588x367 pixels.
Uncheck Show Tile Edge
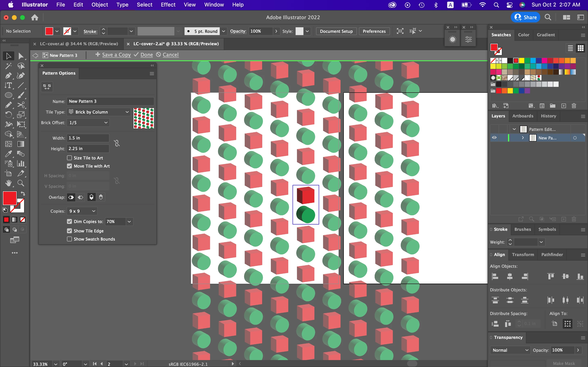click(x=69, y=231)
